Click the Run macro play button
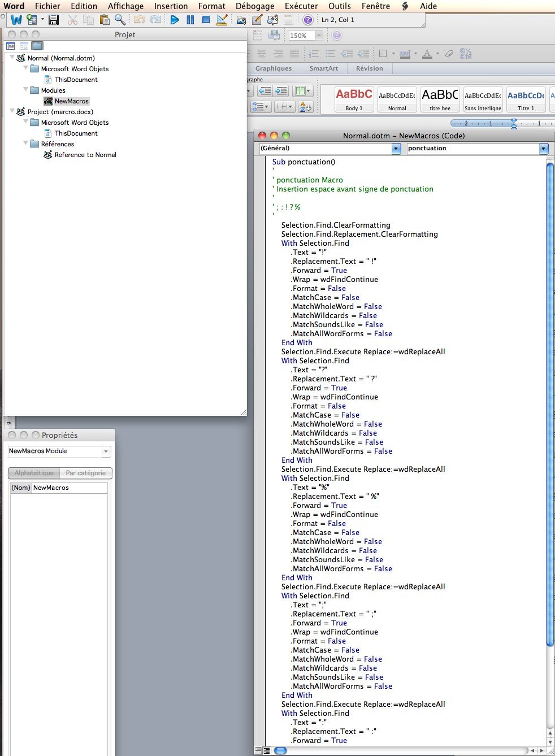The image size is (555, 756). tap(175, 20)
